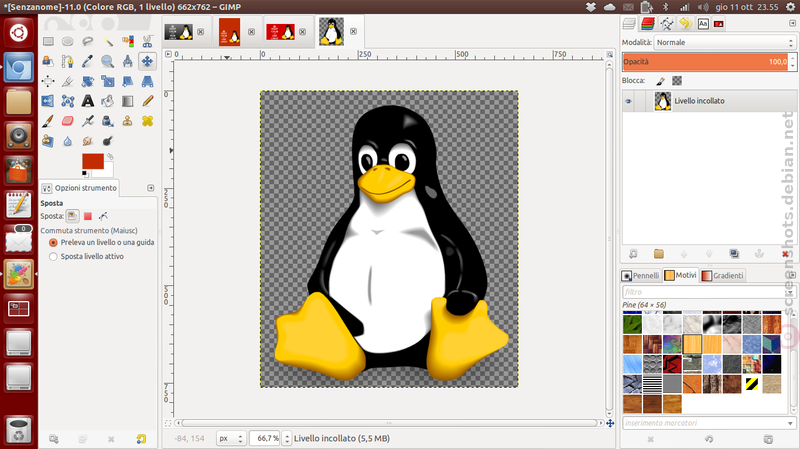Select the Text tool

pos(88,101)
